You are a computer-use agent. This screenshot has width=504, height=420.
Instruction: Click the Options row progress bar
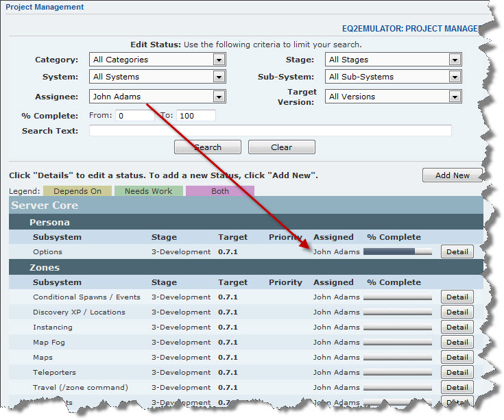[398, 252]
